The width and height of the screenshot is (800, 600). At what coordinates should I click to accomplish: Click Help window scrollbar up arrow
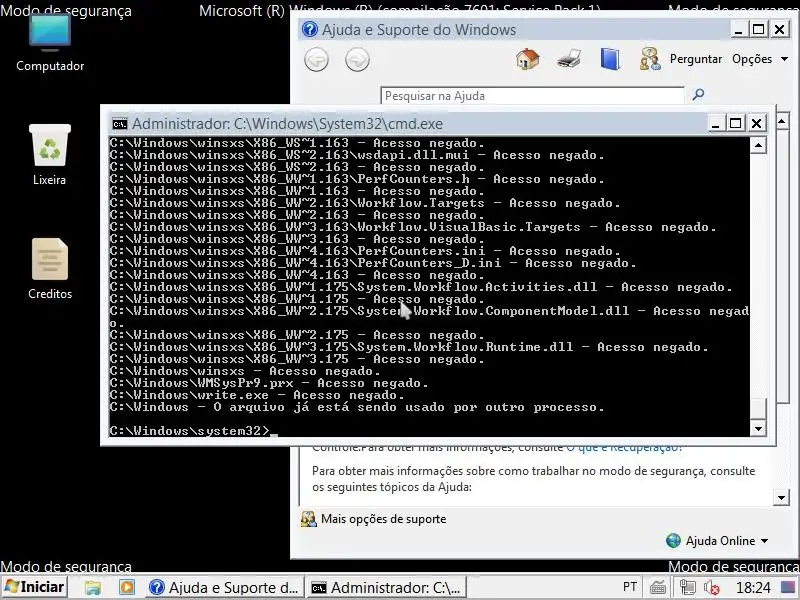pos(782,121)
